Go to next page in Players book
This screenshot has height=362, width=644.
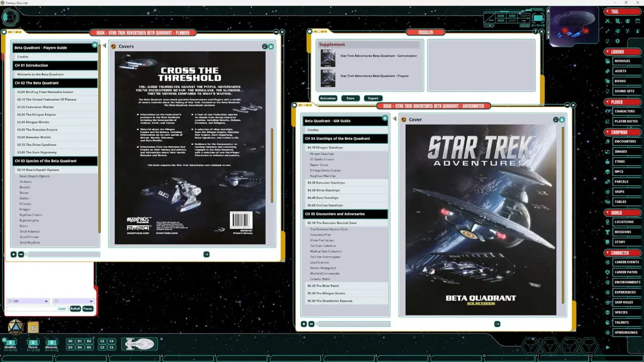tap(206, 254)
